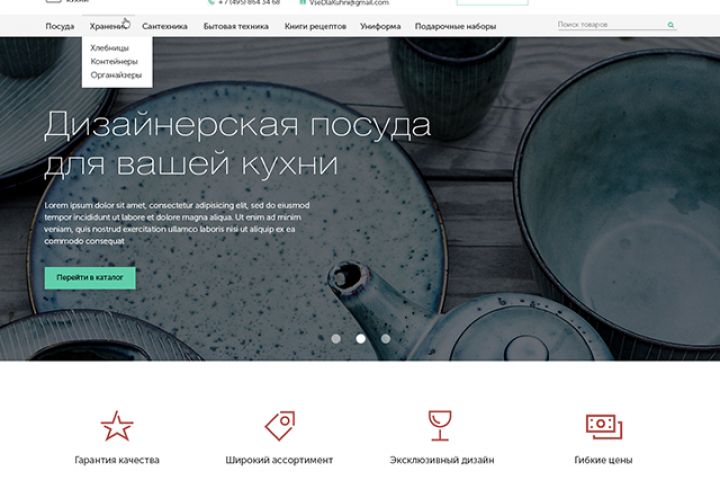Click the Дизайнерская посуда для вашей кухни headline

[x=237, y=144]
